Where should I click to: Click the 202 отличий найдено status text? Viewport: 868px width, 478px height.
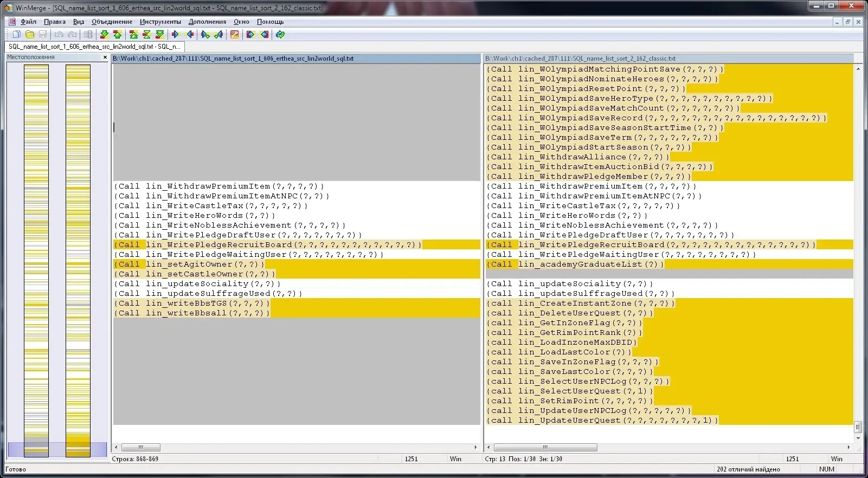click(x=748, y=469)
